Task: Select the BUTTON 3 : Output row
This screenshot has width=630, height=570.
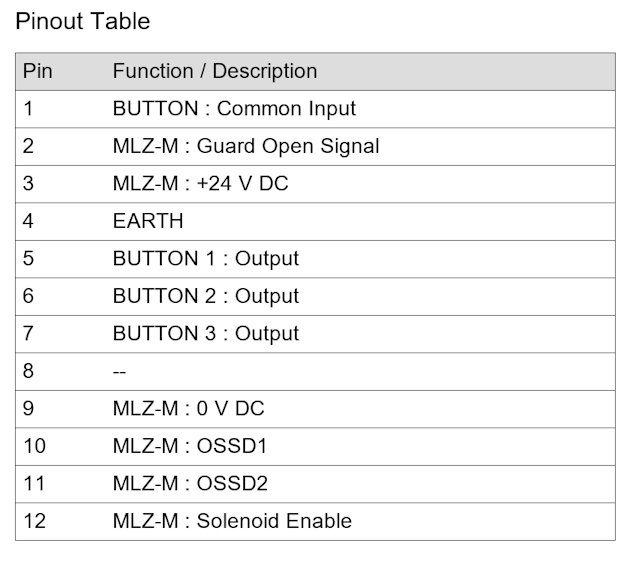Action: [315, 334]
